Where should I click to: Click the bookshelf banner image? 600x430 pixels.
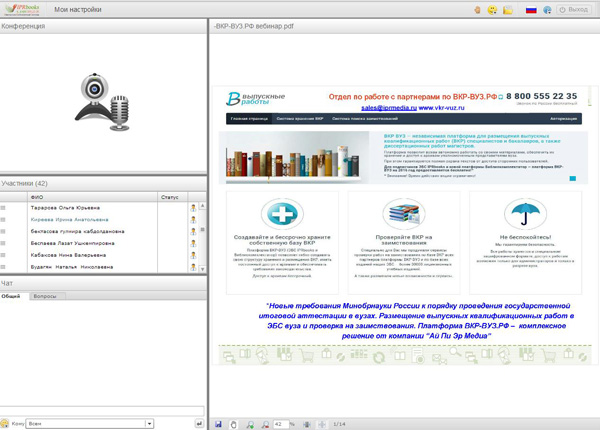[x=294, y=158]
